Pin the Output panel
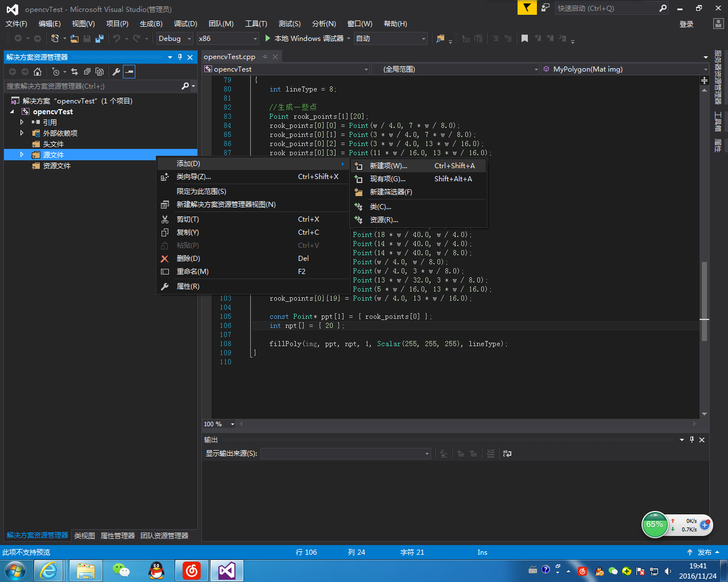The image size is (728, 582). 692,439
